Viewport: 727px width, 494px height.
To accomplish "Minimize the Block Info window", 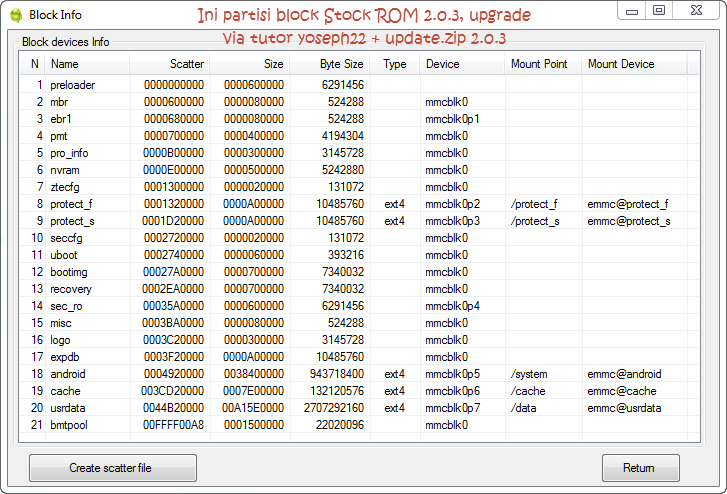I will click(x=631, y=11).
